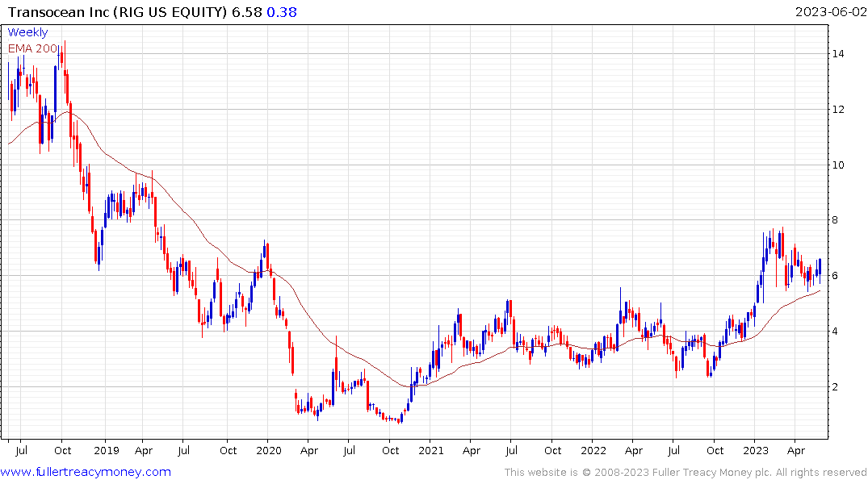Click the 6 price axis label
This screenshot has height=484, width=868.
tap(836, 276)
